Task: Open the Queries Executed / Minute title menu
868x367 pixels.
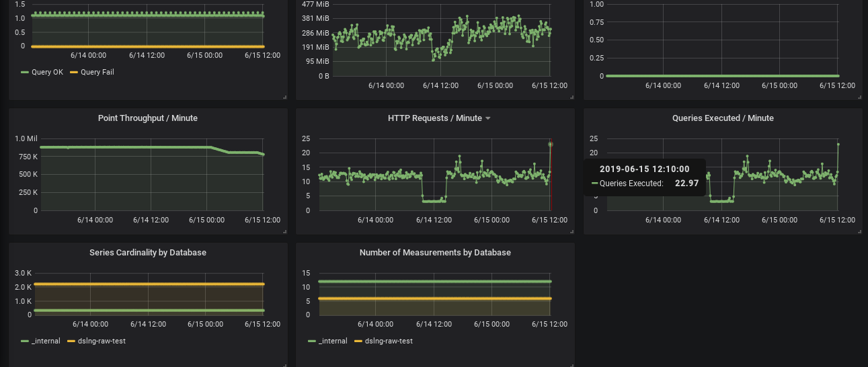Action: click(723, 118)
